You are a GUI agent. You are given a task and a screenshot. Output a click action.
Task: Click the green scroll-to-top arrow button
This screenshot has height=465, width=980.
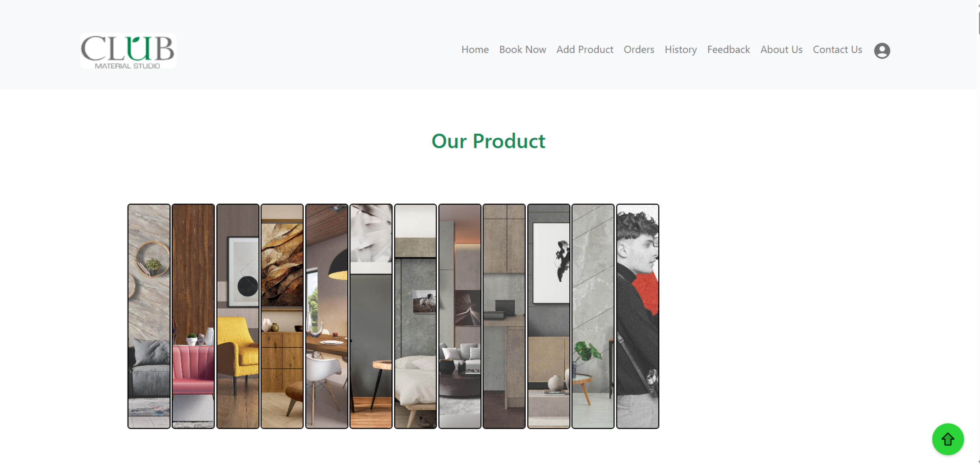click(x=948, y=439)
